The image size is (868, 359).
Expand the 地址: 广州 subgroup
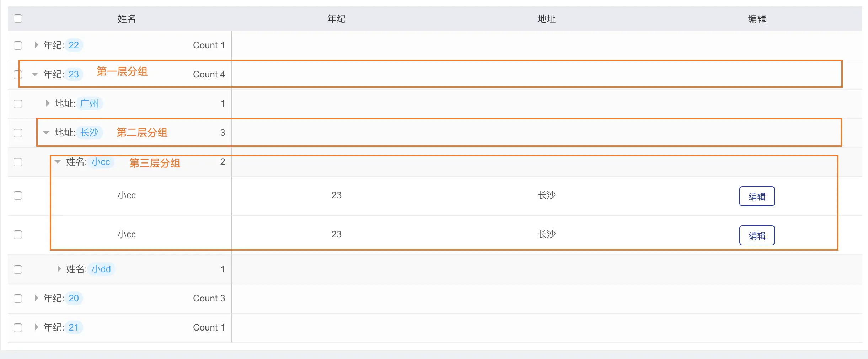point(47,103)
